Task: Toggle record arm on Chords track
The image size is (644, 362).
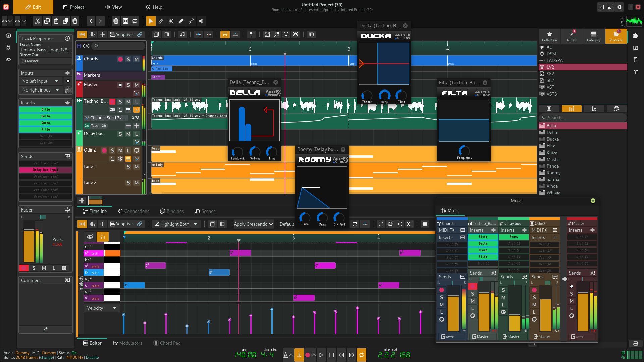Action: [x=120, y=59]
